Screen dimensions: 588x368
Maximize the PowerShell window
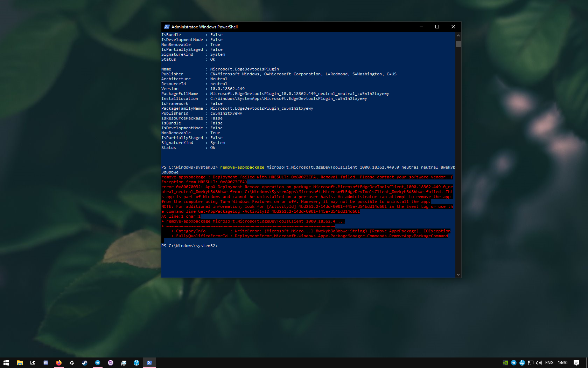pos(437,27)
